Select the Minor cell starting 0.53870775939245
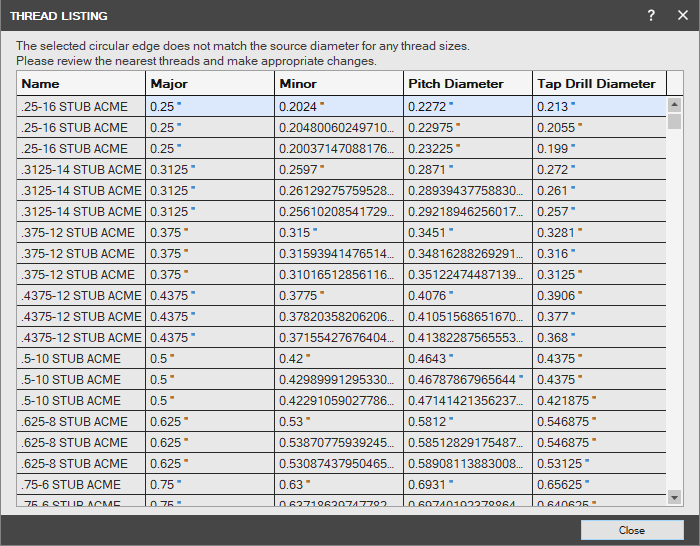 tap(339, 442)
